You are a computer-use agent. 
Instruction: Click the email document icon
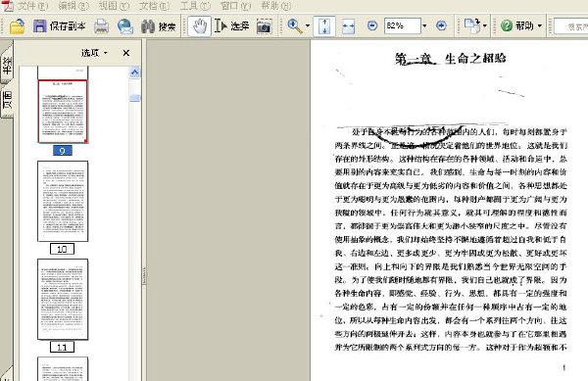coord(125,26)
